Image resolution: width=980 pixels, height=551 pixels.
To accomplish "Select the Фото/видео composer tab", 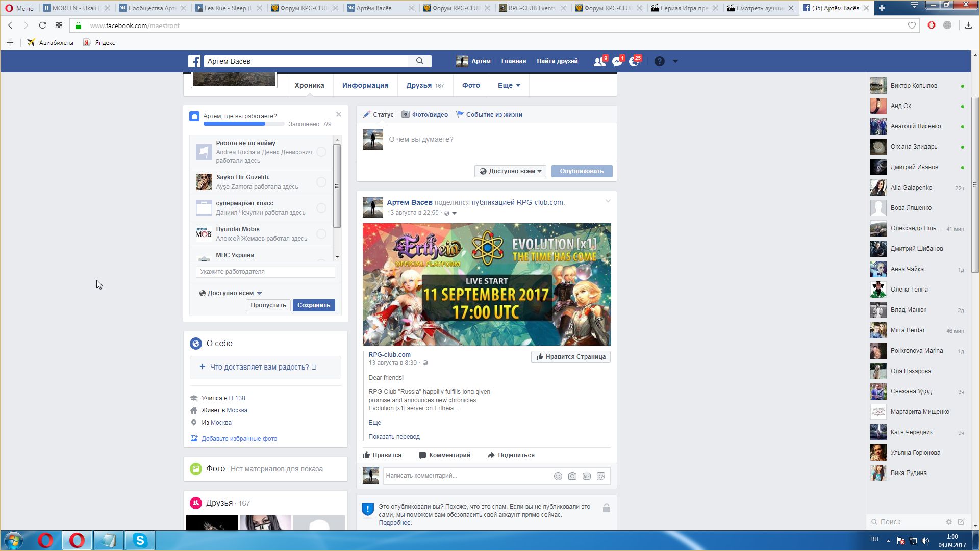I will [424, 115].
